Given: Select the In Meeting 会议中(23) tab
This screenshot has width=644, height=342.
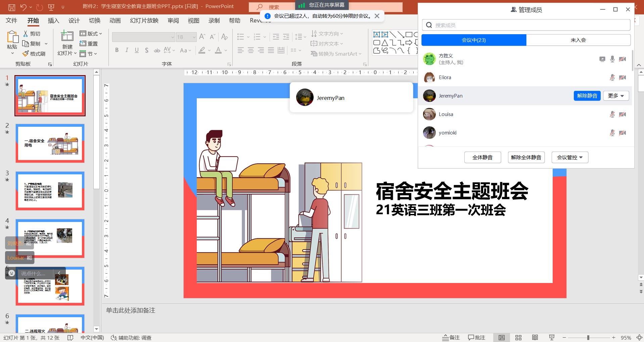Looking at the screenshot, I should point(474,40).
